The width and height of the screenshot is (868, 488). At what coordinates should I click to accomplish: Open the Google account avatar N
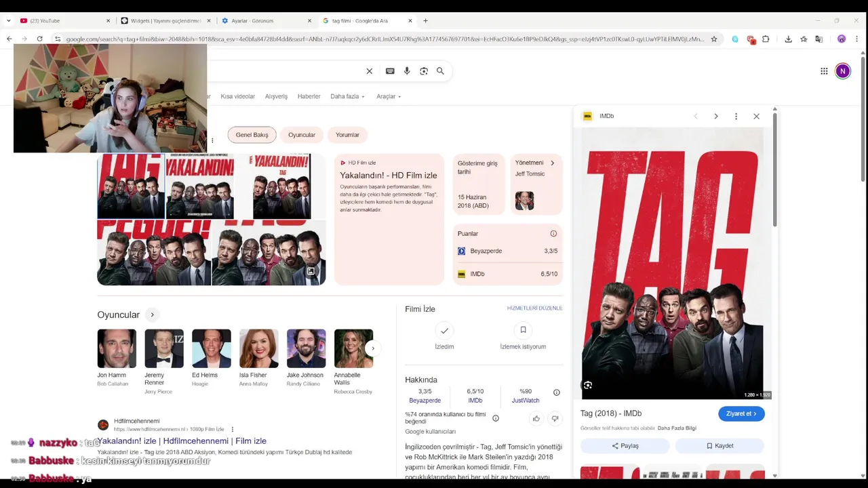point(842,71)
